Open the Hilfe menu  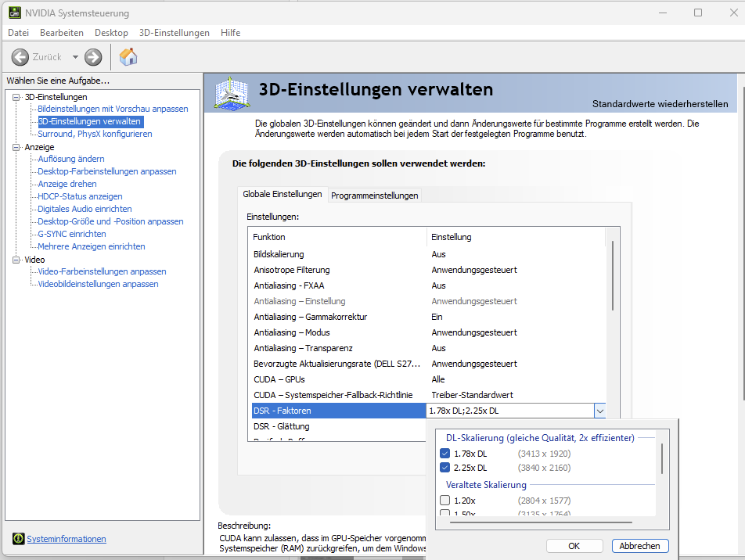(230, 33)
